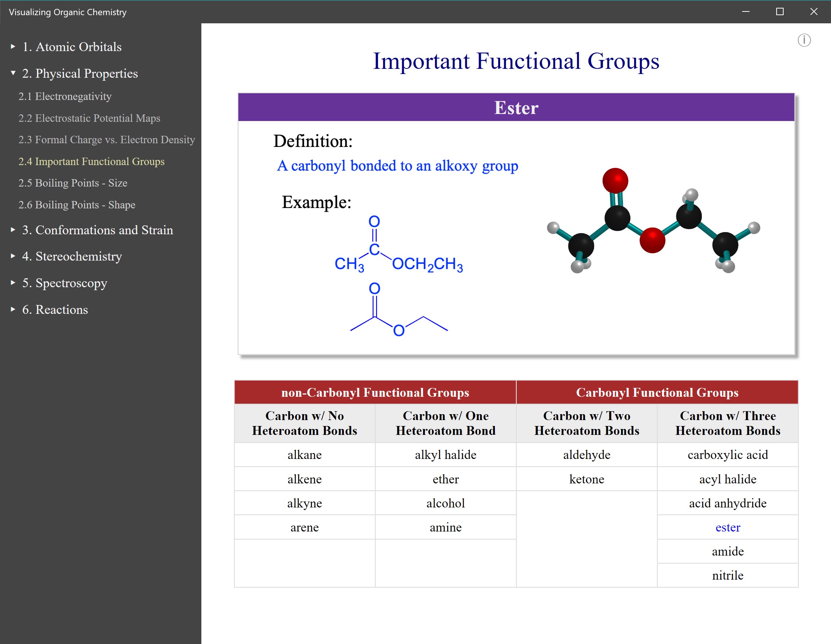Click the info icon at top right
The width and height of the screenshot is (831, 644).
point(804,40)
